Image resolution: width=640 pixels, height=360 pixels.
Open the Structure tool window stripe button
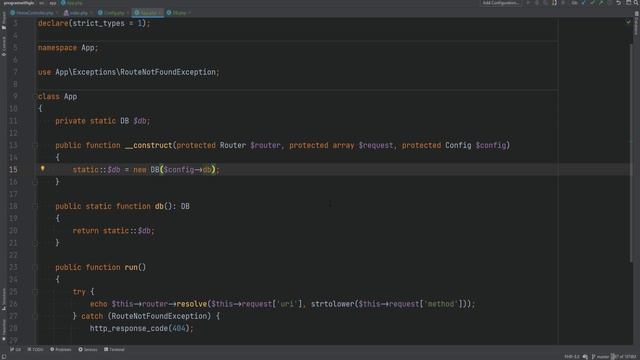pos(4,300)
